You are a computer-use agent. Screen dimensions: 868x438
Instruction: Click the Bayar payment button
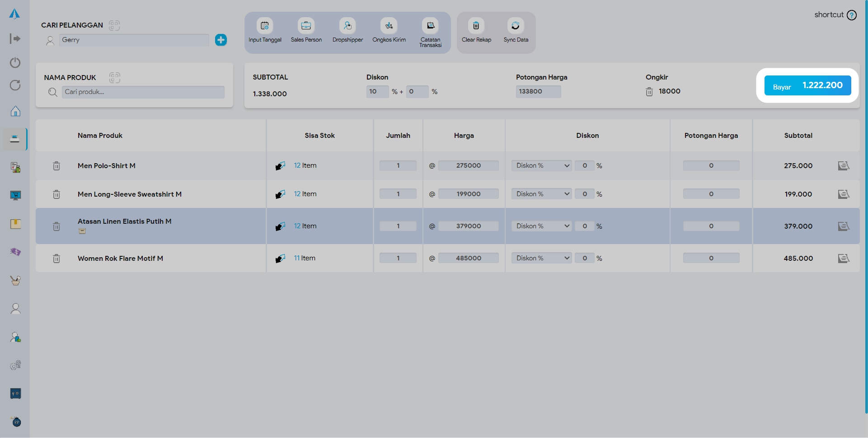807,85
